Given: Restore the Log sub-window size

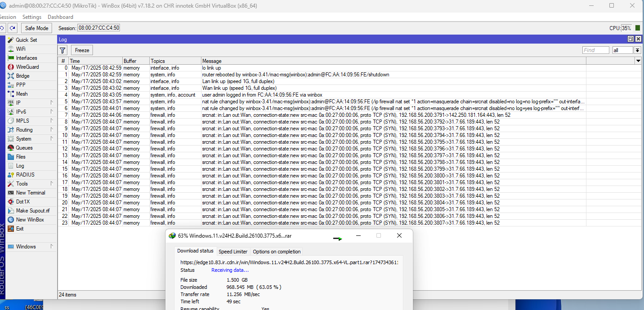Looking at the screenshot, I should point(631,40).
